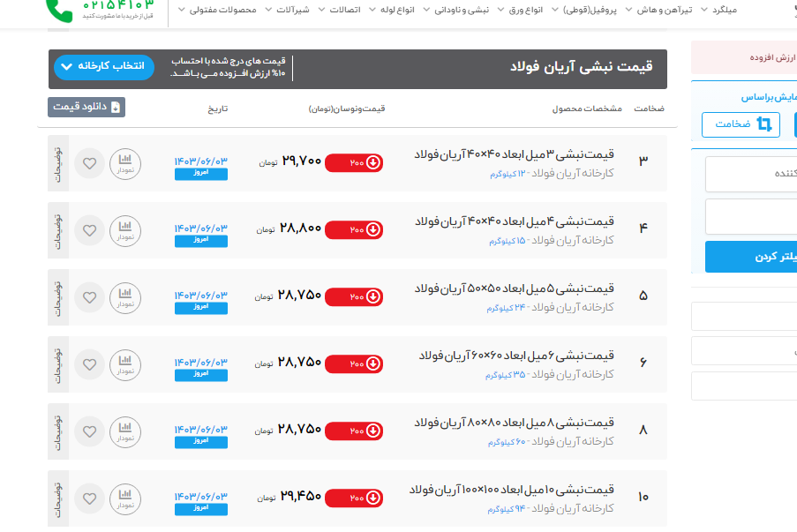Open the توضیحات side tab on 10mm row
797x532 pixels.
point(57,498)
